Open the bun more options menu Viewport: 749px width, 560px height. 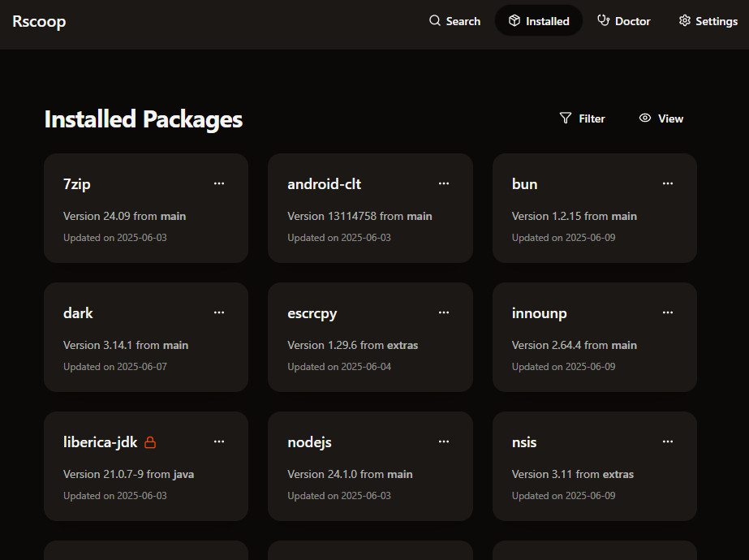668,183
